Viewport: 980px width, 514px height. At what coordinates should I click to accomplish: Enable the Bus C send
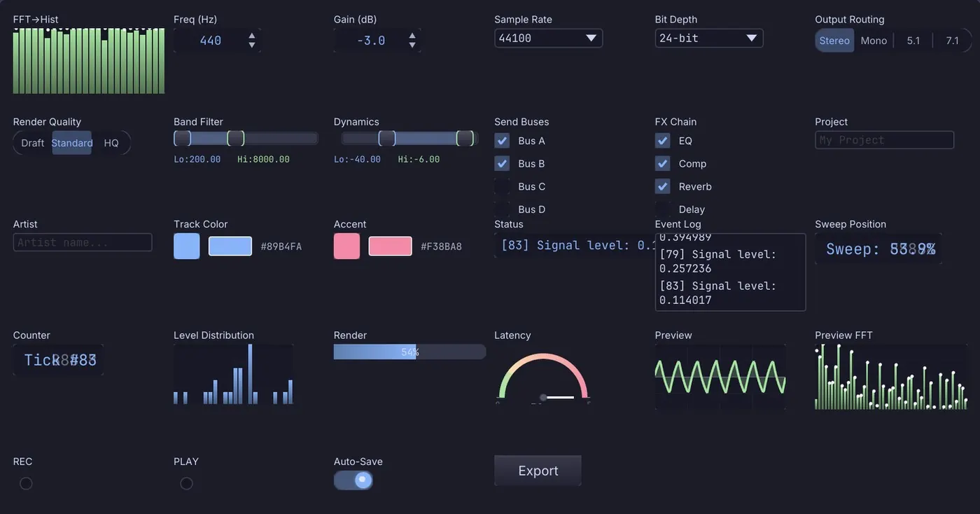(x=502, y=187)
